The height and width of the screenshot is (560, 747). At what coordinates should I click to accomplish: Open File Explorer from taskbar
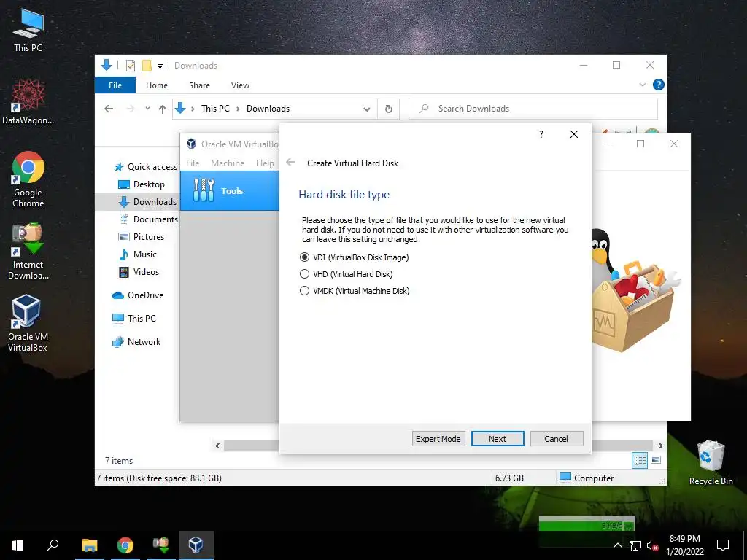(x=90, y=545)
